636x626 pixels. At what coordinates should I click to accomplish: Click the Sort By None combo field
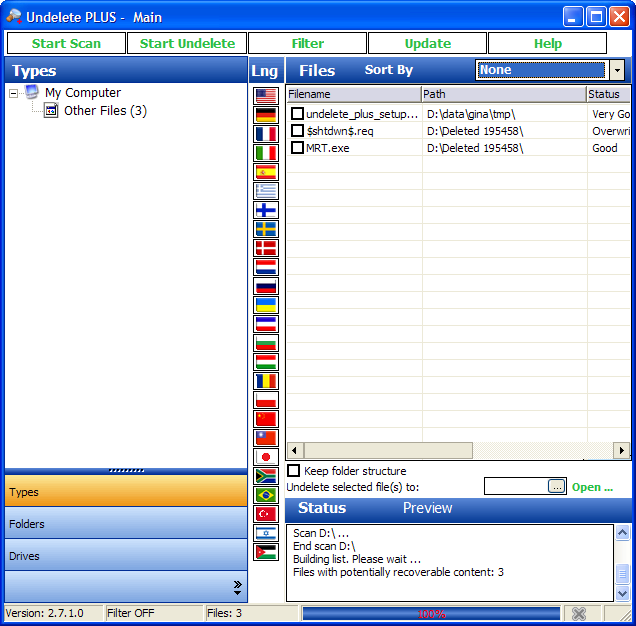[542, 70]
